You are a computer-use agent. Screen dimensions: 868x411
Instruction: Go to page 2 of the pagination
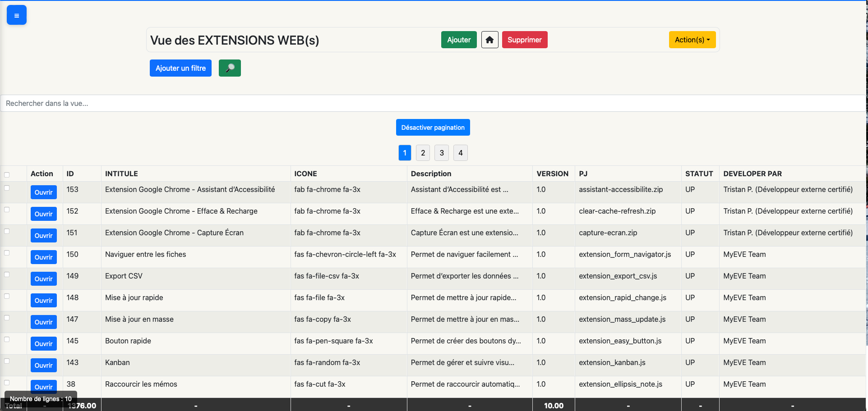(x=423, y=153)
